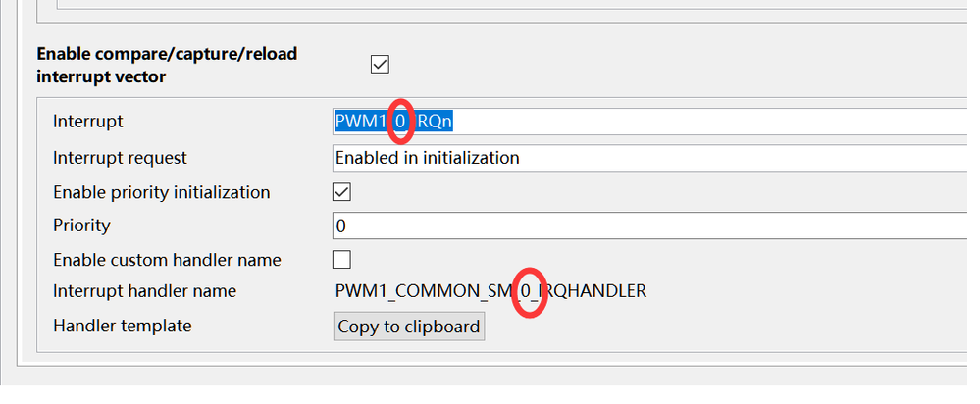Click the 'Interrupt handler name' label
Viewport: 980px width, 404px height.
tap(144, 291)
